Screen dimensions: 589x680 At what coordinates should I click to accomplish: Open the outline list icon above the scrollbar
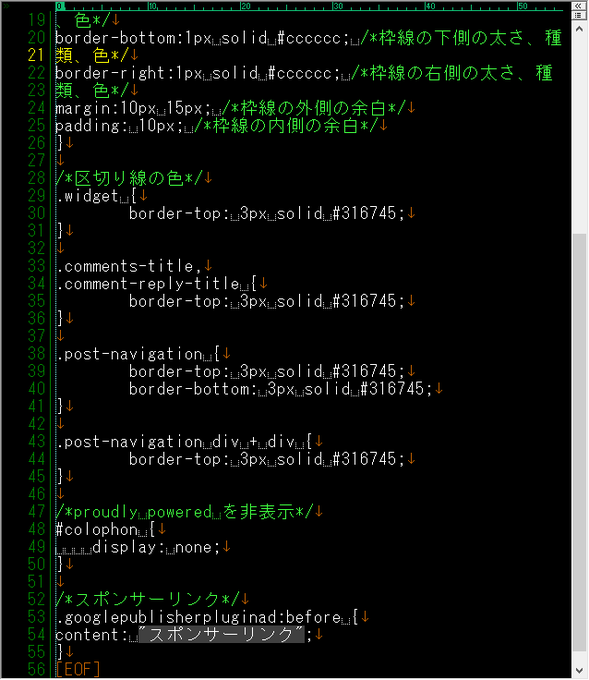pyautogui.click(x=578, y=16)
